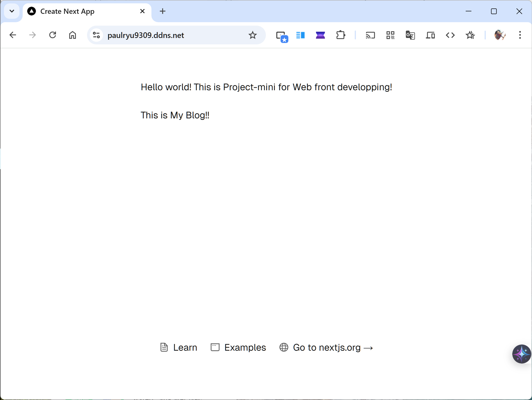Click the Google Translate extension icon

pyautogui.click(x=410, y=35)
